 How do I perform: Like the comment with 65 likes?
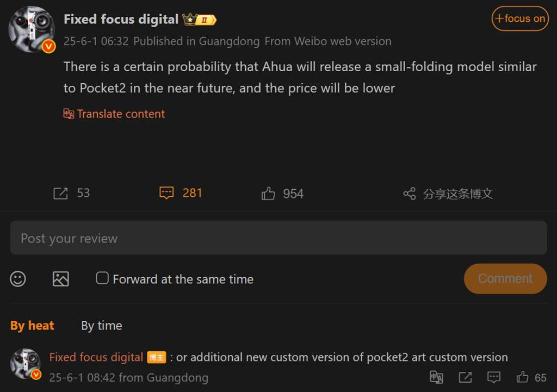tap(523, 377)
